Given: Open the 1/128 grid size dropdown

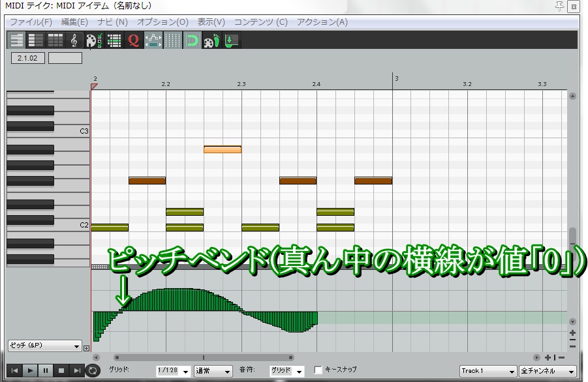Looking at the screenshot, I should point(173,371).
